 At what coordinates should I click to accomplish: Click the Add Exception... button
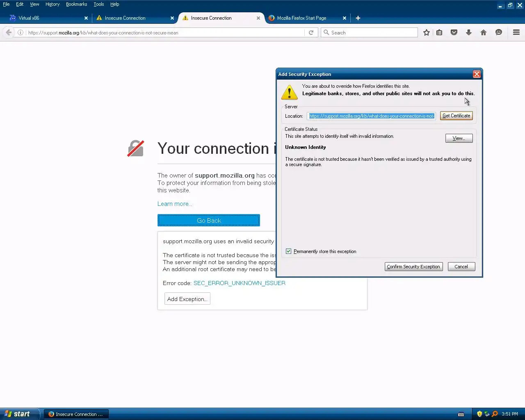[187, 299]
